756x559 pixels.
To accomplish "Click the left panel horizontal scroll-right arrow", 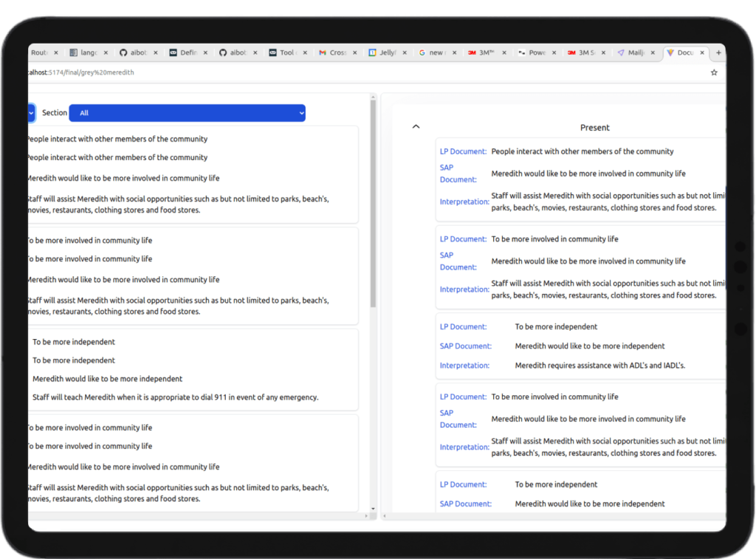I will (366, 515).
